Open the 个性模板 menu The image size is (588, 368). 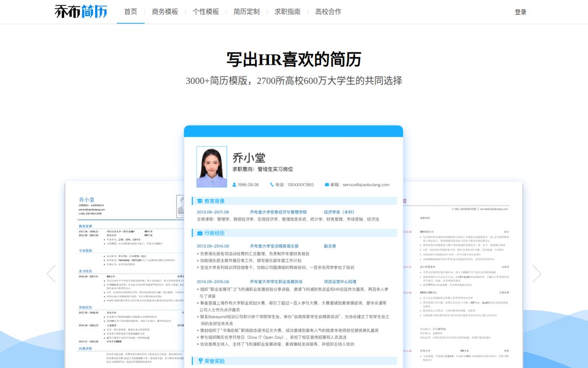point(206,12)
